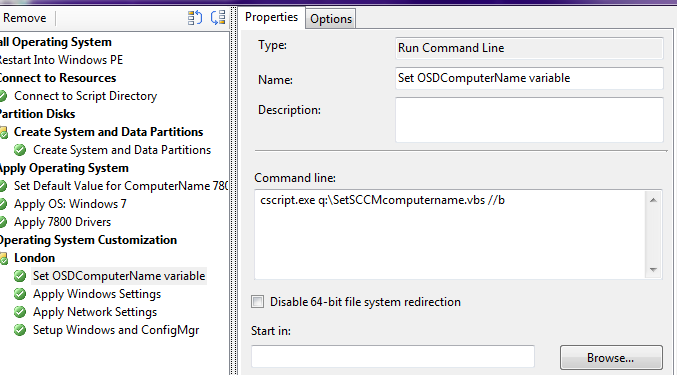
Task: Select the Apply OS: Windows 7 step
Action: [70, 204]
